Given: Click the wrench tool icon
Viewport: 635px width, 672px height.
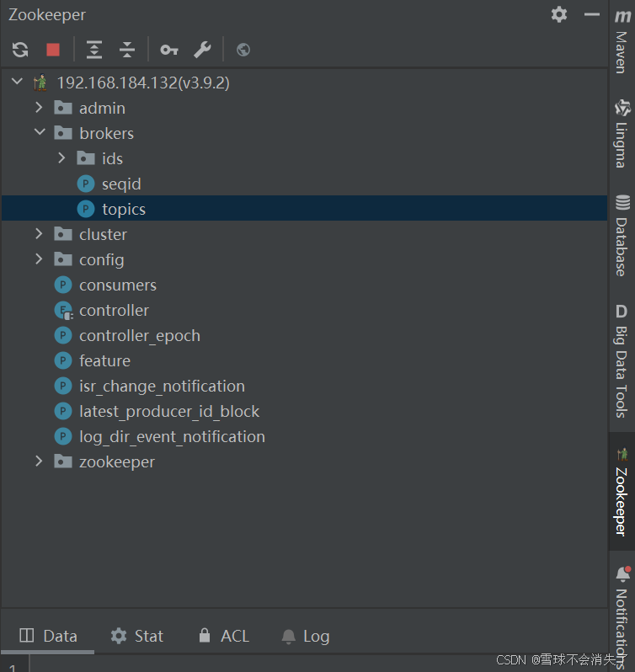Looking at the screenshot, I should (x=202, y=50).
